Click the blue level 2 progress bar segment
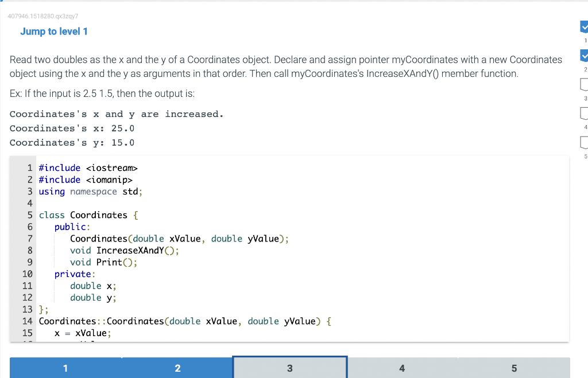Viewport: 588px width, 378px height. [x=177, y=368]
